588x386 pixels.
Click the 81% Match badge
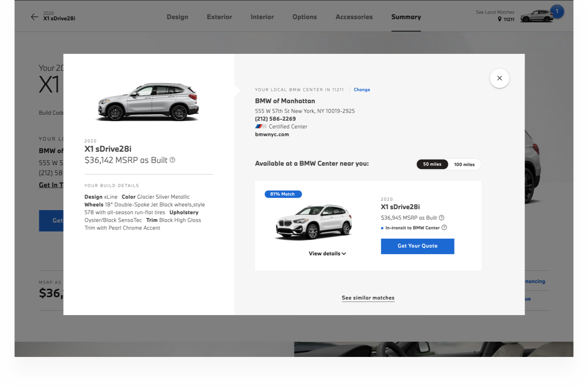(x=283, y=194)
